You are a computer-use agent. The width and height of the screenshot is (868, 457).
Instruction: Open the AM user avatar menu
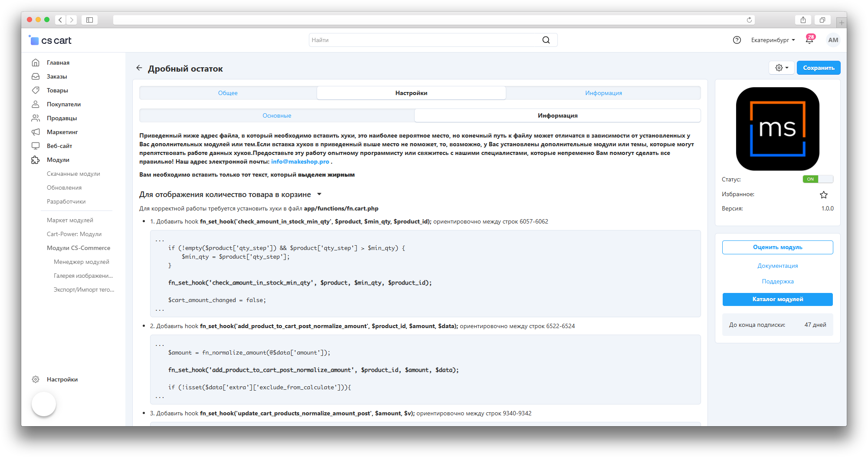pos(833,40)
